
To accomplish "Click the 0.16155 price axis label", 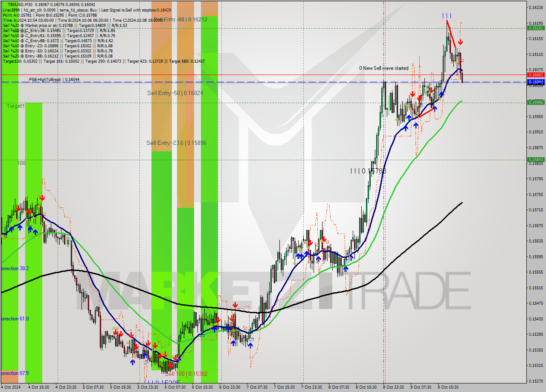I will pos(535,39).
